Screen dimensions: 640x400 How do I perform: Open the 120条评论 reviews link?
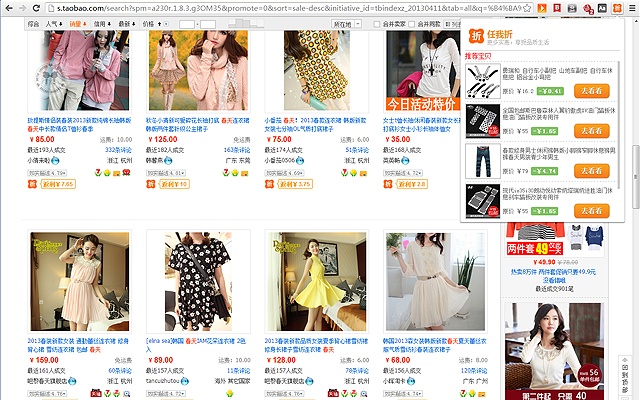click(474, 371)
